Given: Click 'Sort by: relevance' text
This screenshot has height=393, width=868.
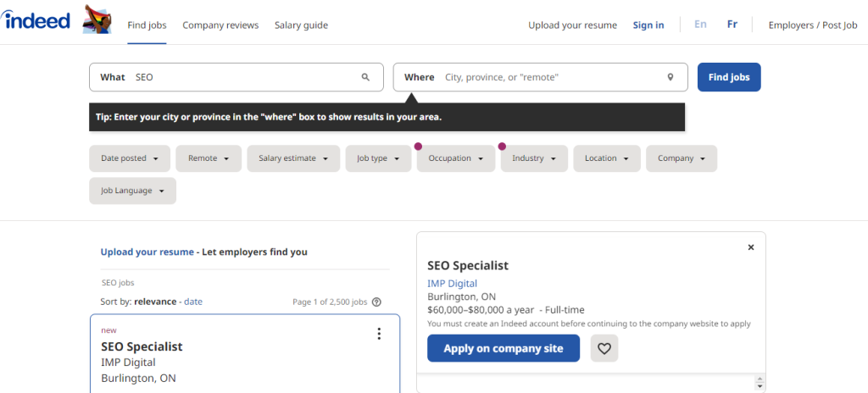Looking at the screenshot, I should (x=138, y=302).
